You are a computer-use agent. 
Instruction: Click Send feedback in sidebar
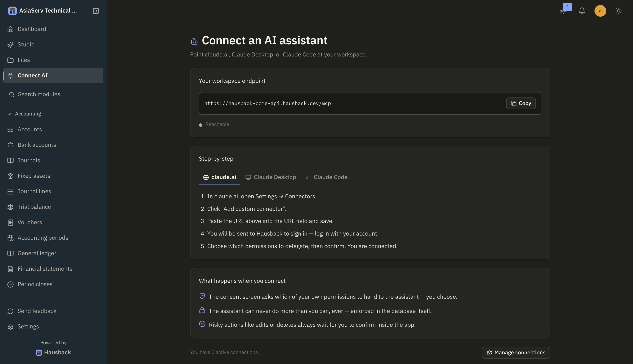(x=53, y=311)
